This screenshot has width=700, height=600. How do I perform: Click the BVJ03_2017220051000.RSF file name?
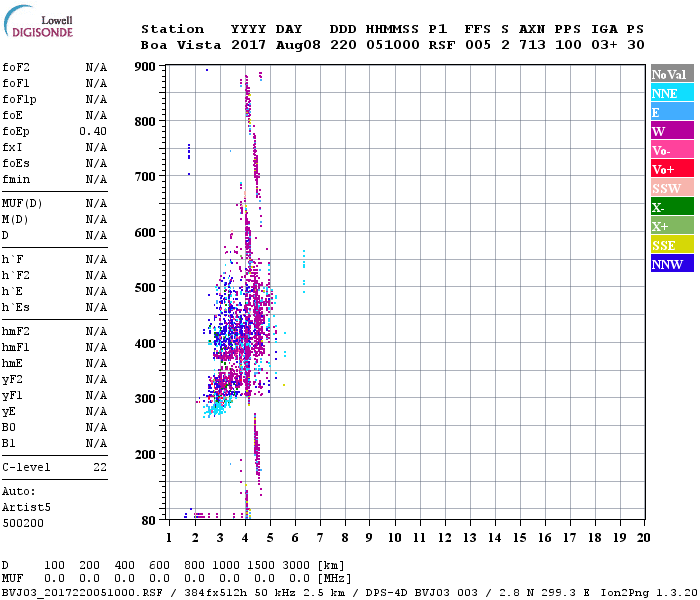point(82,593)
